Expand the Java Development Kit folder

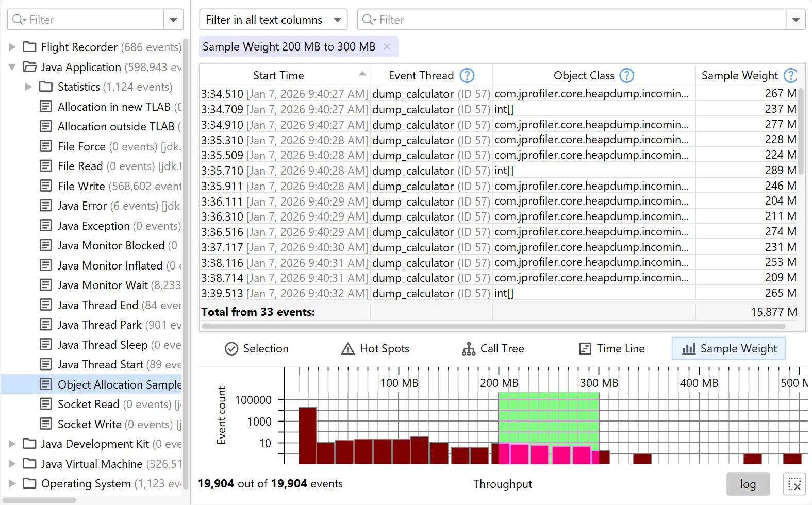(12, 444)
